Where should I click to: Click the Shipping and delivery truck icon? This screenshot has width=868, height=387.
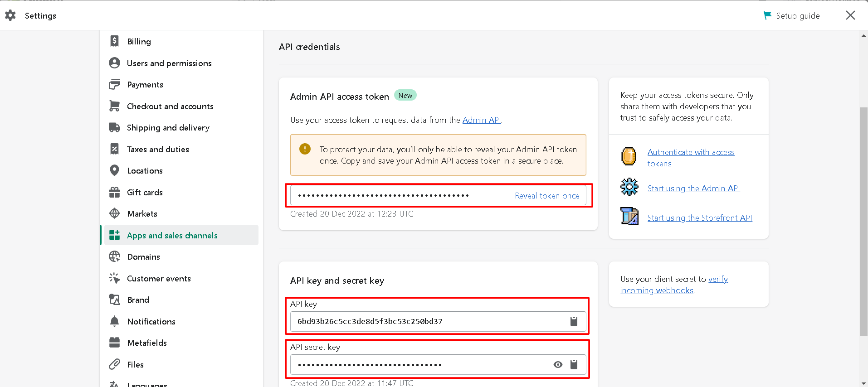(x=115, y=127)
